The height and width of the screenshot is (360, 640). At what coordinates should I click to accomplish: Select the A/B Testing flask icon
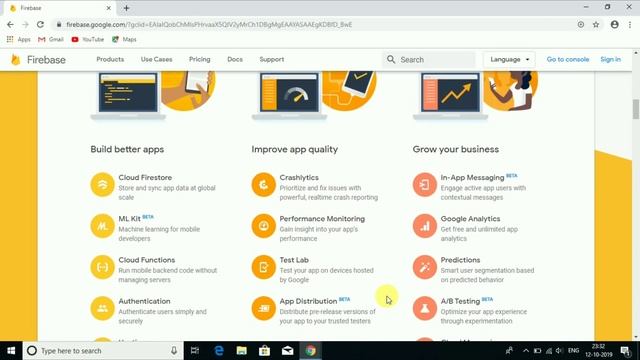[x=425, y=308]
